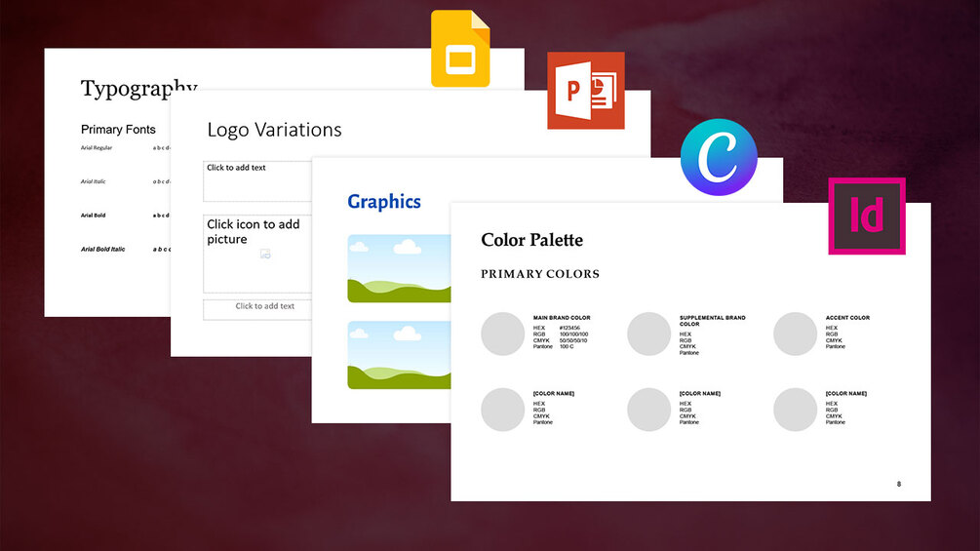Click the 'MAIN BRAND COLOR' label
Image resolution: width=980 pixels, height=551 pixels.
point(562,318)
